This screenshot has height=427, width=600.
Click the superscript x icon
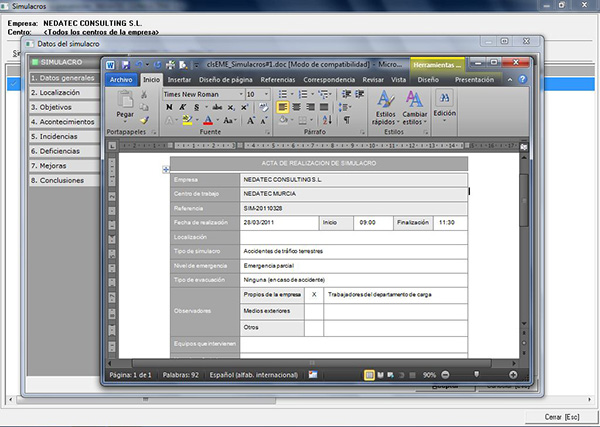245,108
